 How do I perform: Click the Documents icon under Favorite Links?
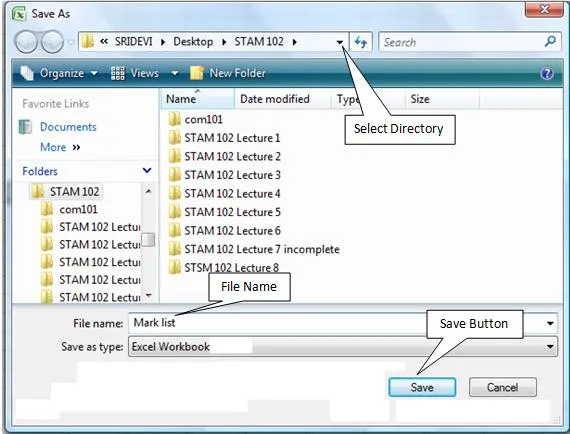click(x=25, y=127)
